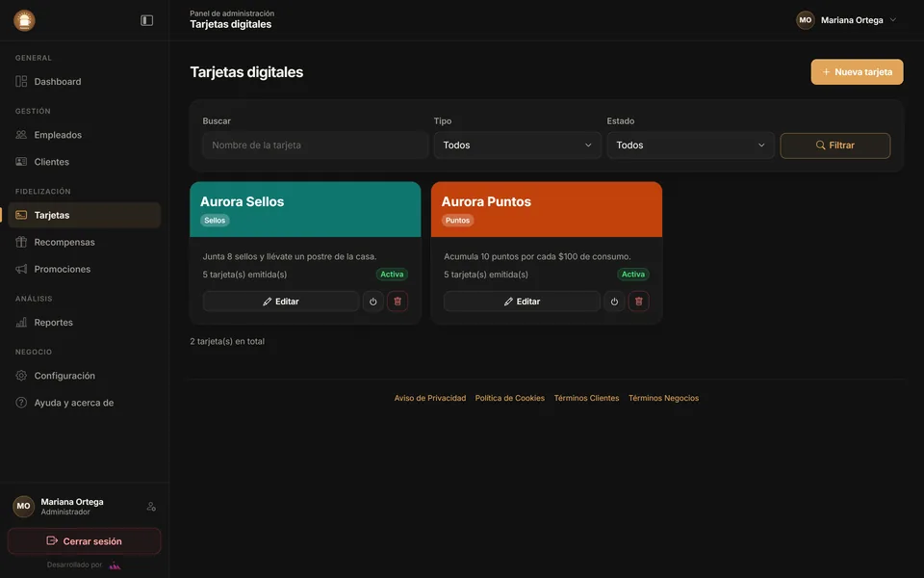Click the Activa badge on Aurora Puntos
Screen dimensions: 924x578
click(x=633, y=275)
